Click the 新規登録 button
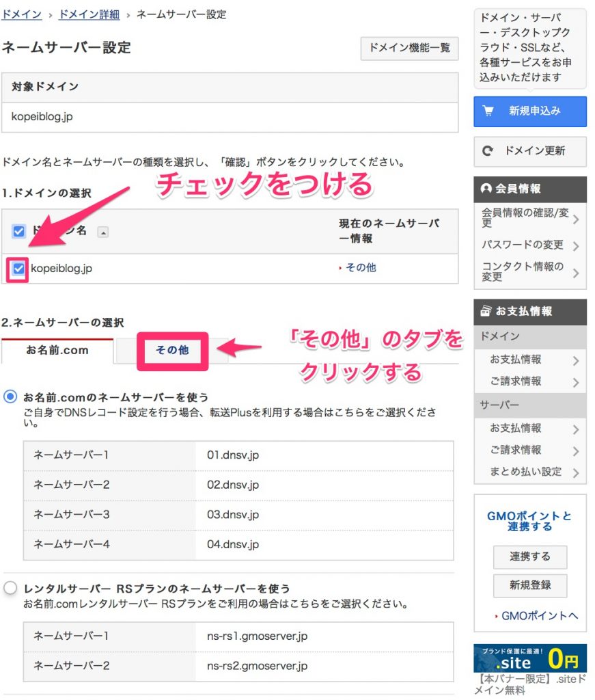 tap(529, 585)
